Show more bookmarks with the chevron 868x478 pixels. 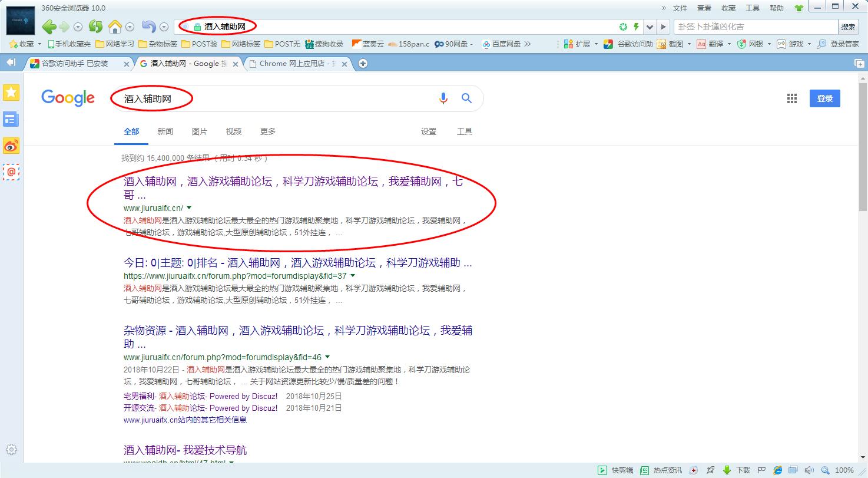pyautogui.click(x=528, y=44)
